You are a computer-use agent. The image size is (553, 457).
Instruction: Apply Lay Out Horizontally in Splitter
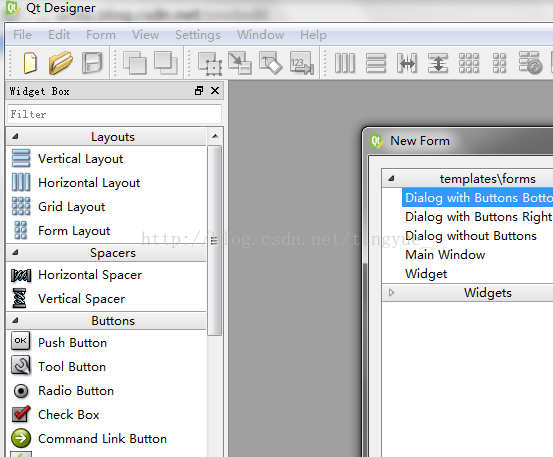coord(407,63)
